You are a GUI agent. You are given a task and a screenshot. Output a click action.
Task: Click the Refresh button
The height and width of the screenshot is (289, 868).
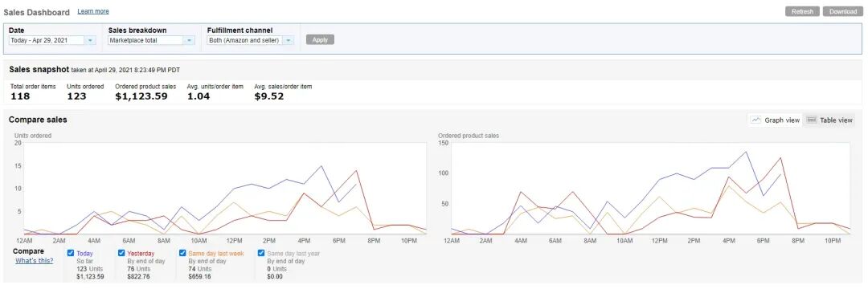tap(802, 11)
